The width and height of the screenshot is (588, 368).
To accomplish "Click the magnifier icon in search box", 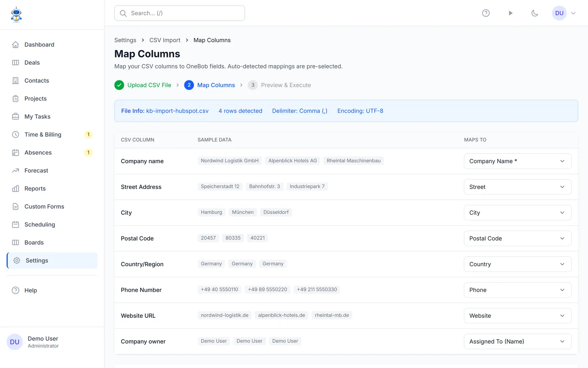I will (123, 13).
